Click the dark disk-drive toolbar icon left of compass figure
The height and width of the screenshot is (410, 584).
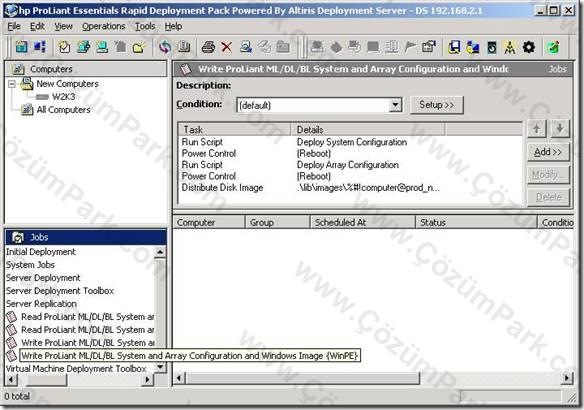click(492, 47)
